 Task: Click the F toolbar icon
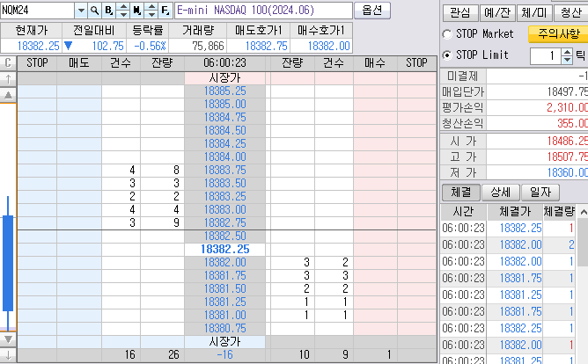(165, 11)
